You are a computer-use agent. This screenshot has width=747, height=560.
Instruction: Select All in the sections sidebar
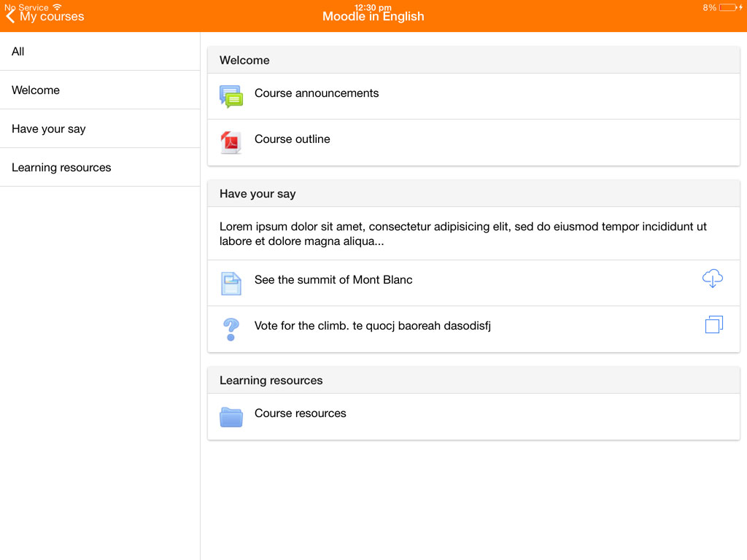click(x=100, y=52)
